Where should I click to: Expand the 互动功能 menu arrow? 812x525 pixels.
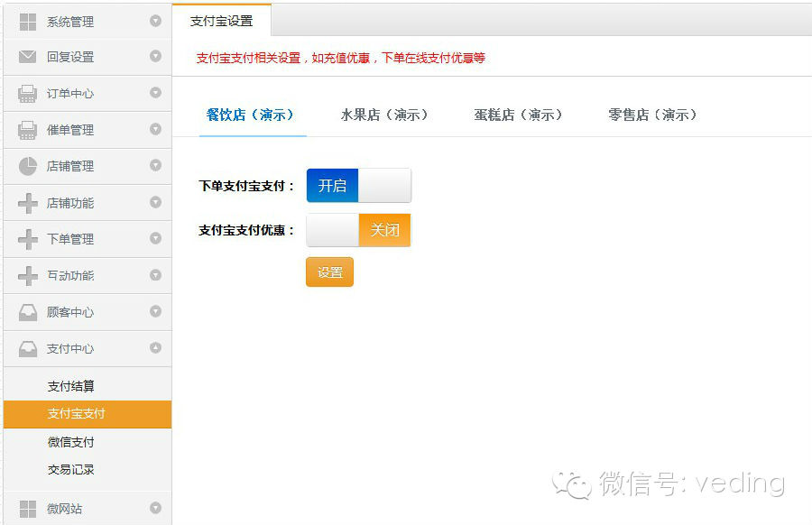[x=155, y=275]
